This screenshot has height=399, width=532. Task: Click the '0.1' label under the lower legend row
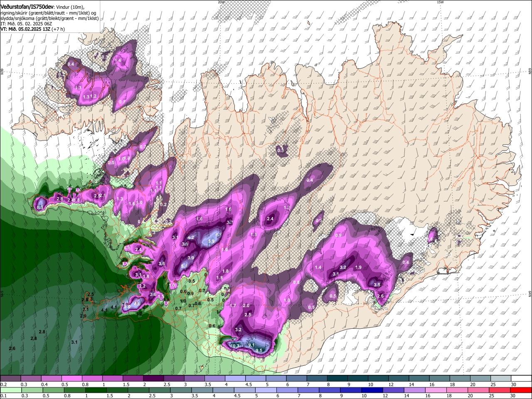pyautogui.click(x=3, y=396)
